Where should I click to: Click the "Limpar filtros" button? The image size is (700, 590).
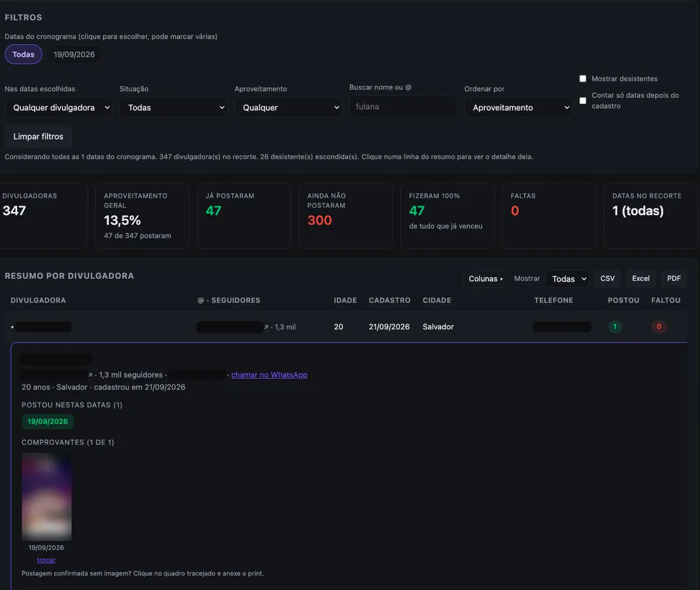(x=38, y=137)
